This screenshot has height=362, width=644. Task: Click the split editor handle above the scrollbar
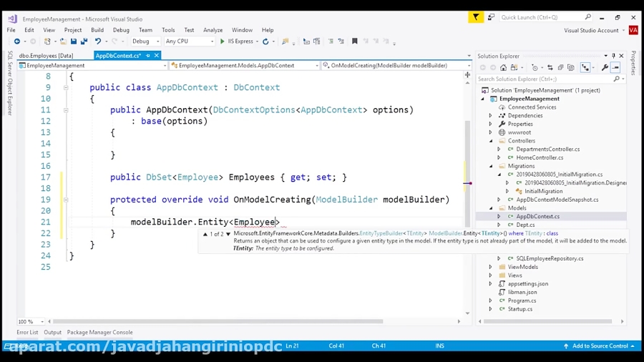coord(467,74)
